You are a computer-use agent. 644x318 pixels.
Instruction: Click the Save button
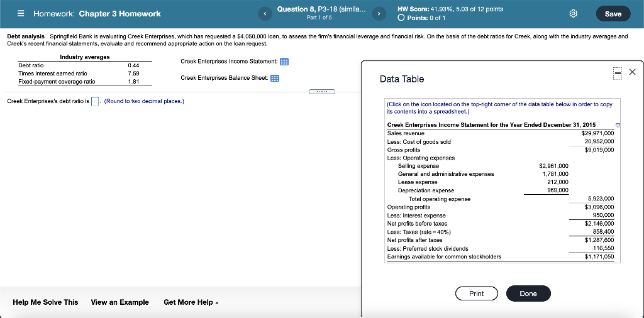[x=613, y=14]
